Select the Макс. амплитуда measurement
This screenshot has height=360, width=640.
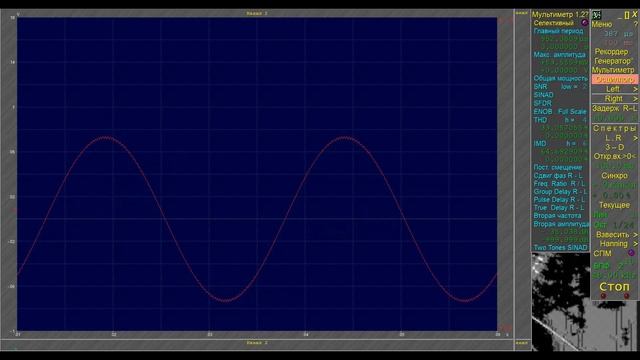(x=560, y=54)
